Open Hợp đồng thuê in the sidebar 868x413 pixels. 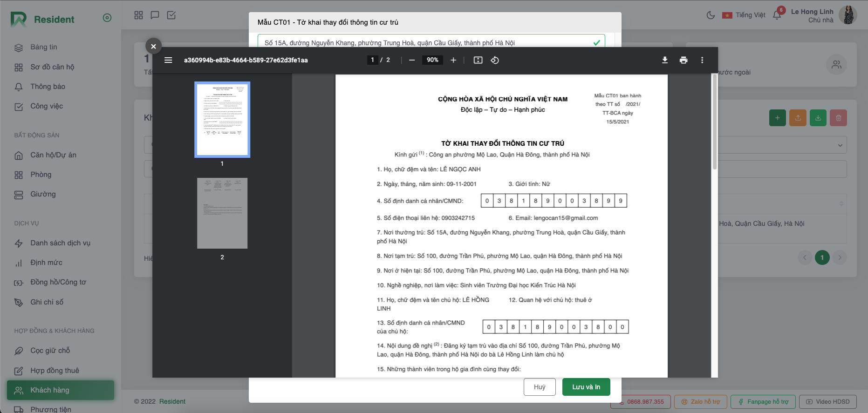point(55,371)
